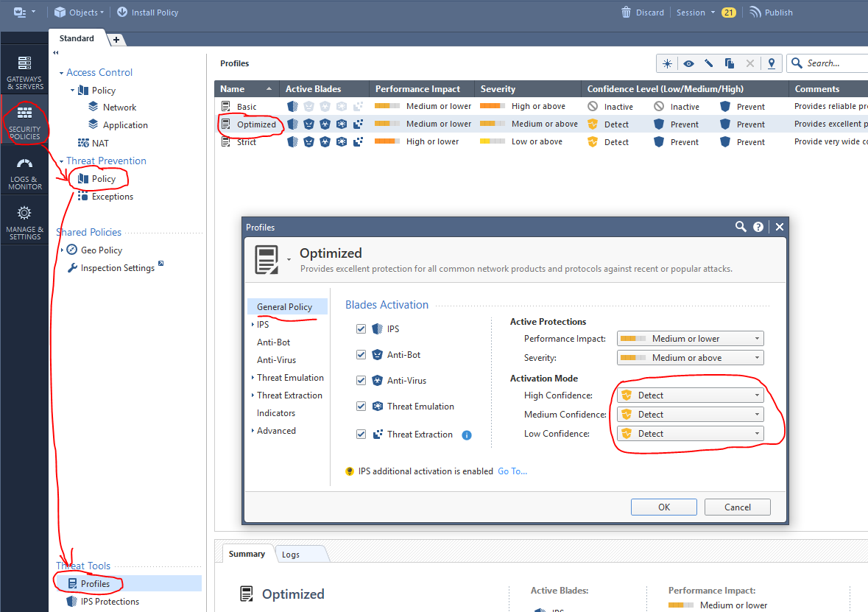The image size is (868, 612).
Task: Click the Where Used pin icon
Action: coord(771,63)
